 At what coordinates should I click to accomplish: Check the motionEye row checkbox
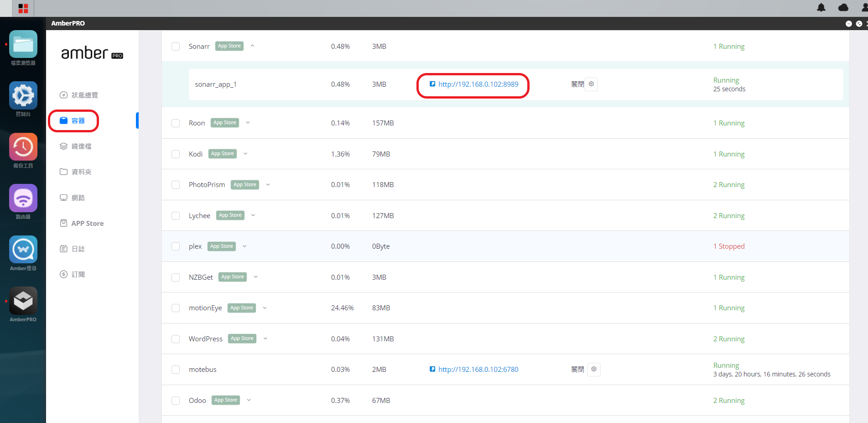pyautogui.click(x=176, y=308)
